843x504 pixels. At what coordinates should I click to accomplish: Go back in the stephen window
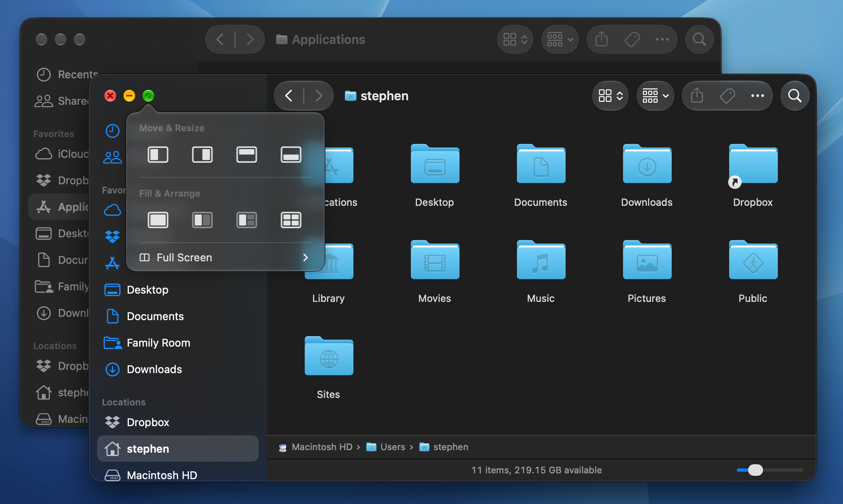289,96
